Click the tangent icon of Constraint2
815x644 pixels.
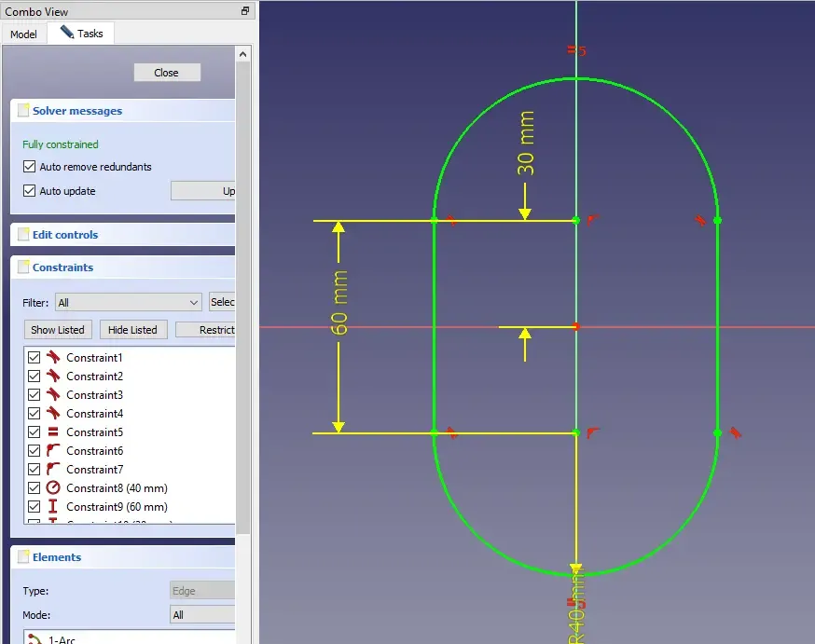coord(53,376)
